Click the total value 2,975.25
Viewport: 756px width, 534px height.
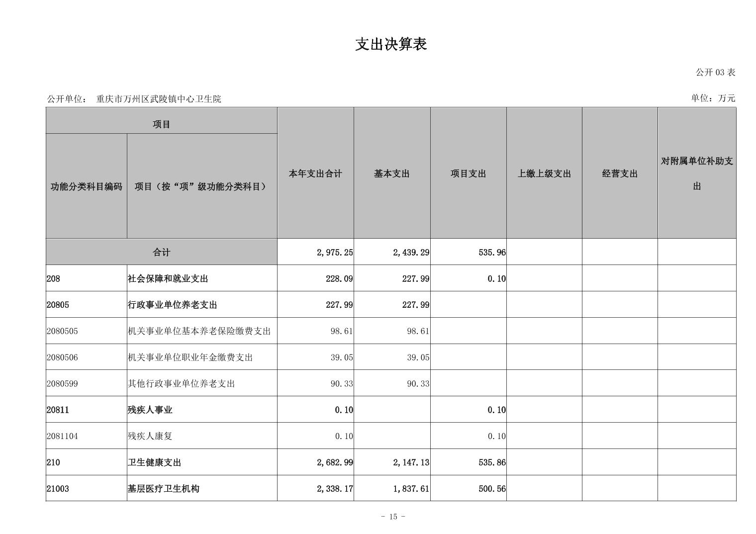[x=335, y=253]
